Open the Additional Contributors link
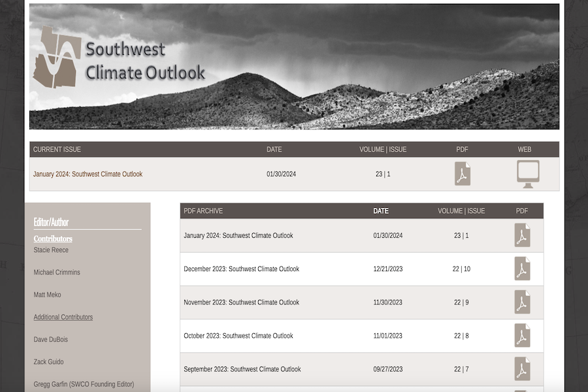Screen dimensions: 588x392 tap(63, 317)
